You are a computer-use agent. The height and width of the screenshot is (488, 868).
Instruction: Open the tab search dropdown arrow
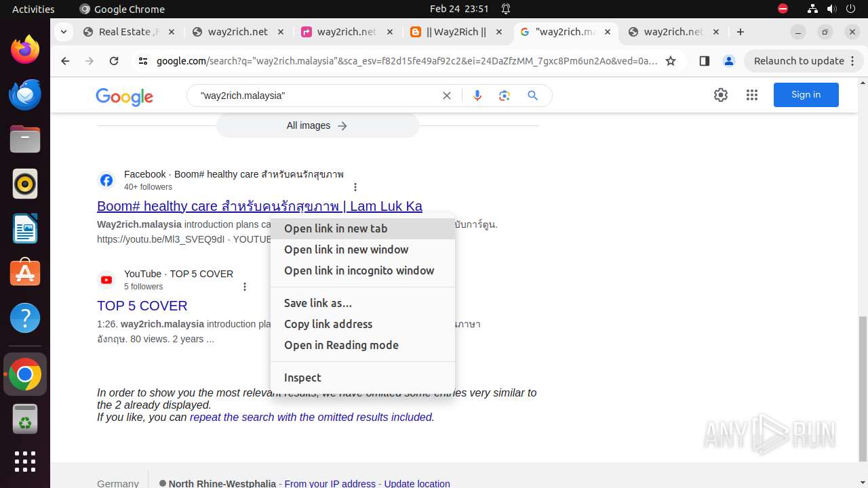coord(64,32)
